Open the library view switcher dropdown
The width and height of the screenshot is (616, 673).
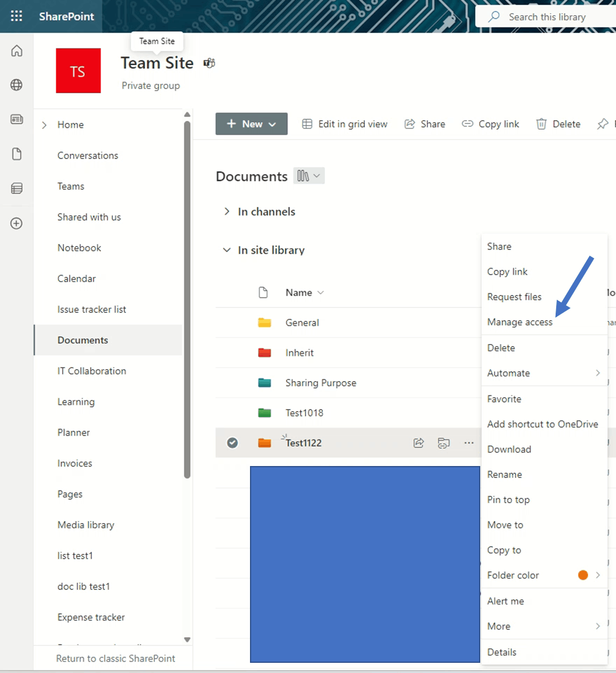pos(309,176)
